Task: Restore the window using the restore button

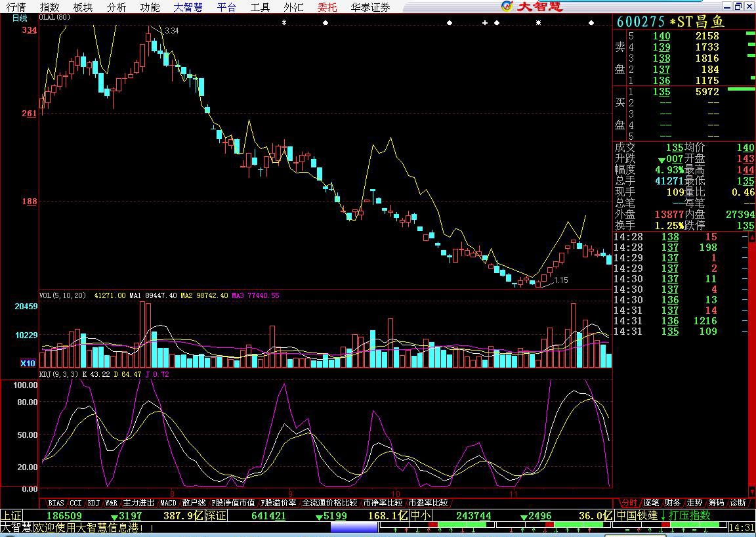Action: click(x=738, y=7)
